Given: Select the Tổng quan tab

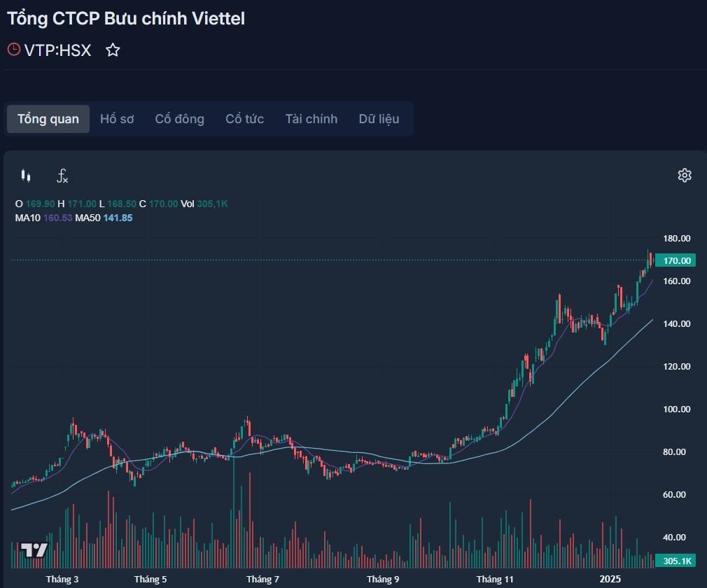Looking at the screenshot, I should [48, 119].
